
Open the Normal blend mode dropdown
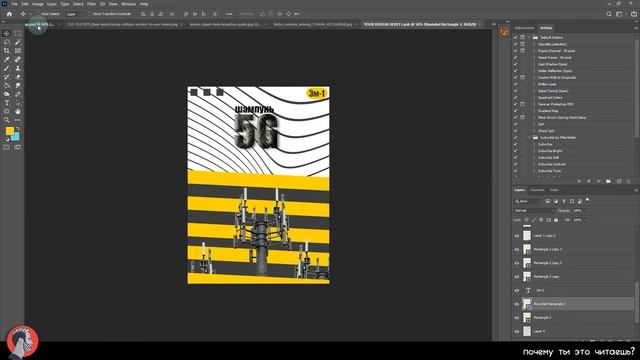click(534, 211)
